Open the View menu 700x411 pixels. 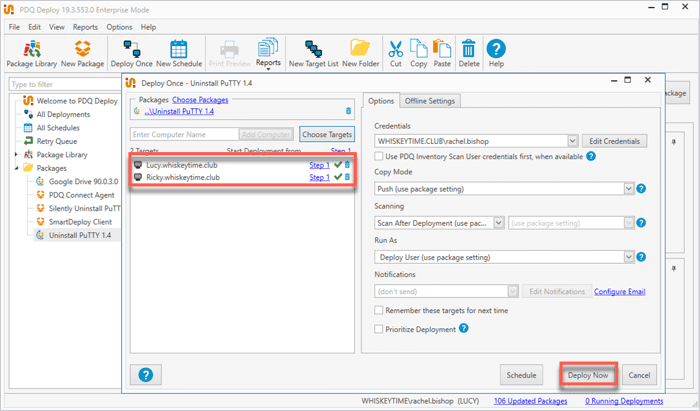[57, 27]
